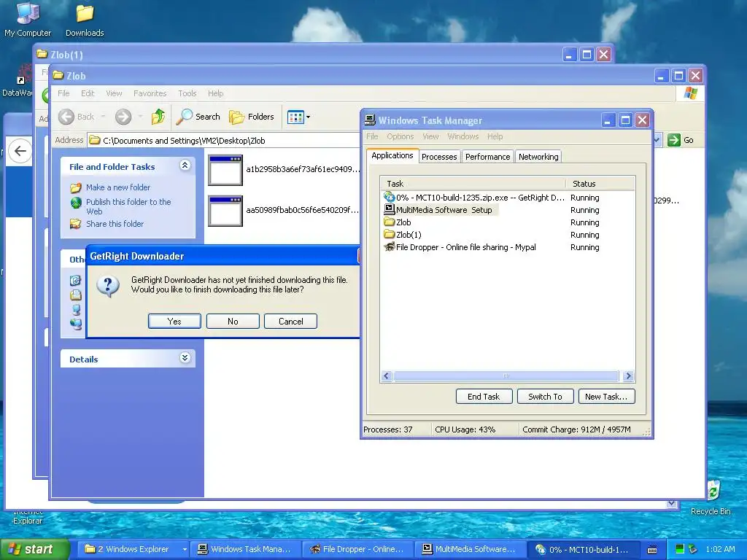Go Back in the Zlob window
Image resolution: width=747 pixels, height=560 pixels.
pos(76,117)
